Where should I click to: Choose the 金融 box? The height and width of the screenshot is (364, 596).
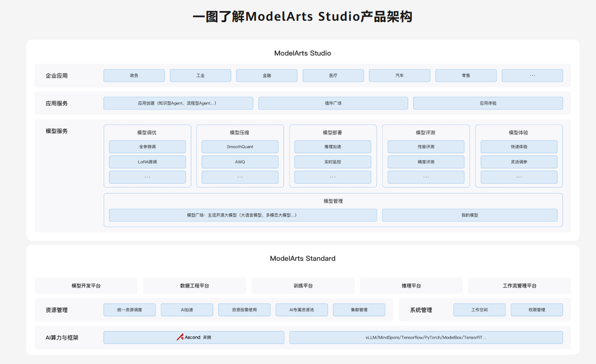[267, 76]
